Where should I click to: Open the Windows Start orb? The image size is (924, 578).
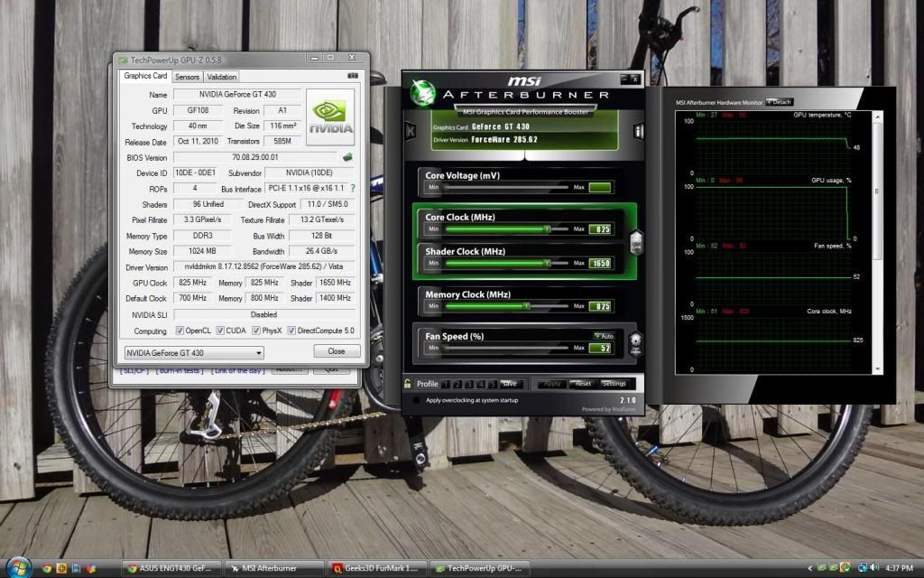18,567
